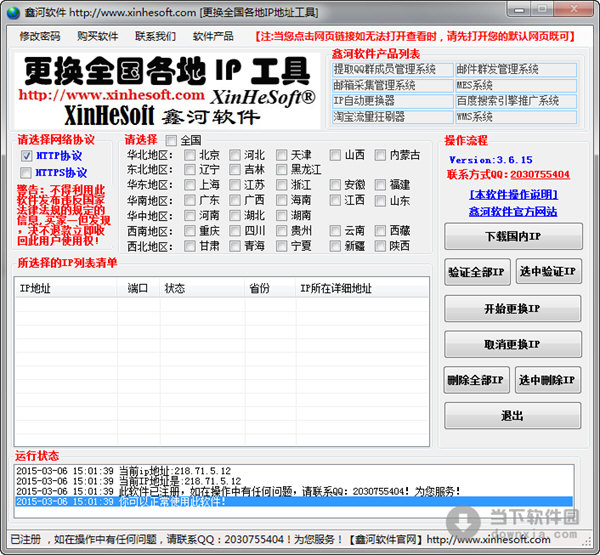Check the 山东 checkbox
Viewport: 600px width, 555px height.
tap(380, 201)
